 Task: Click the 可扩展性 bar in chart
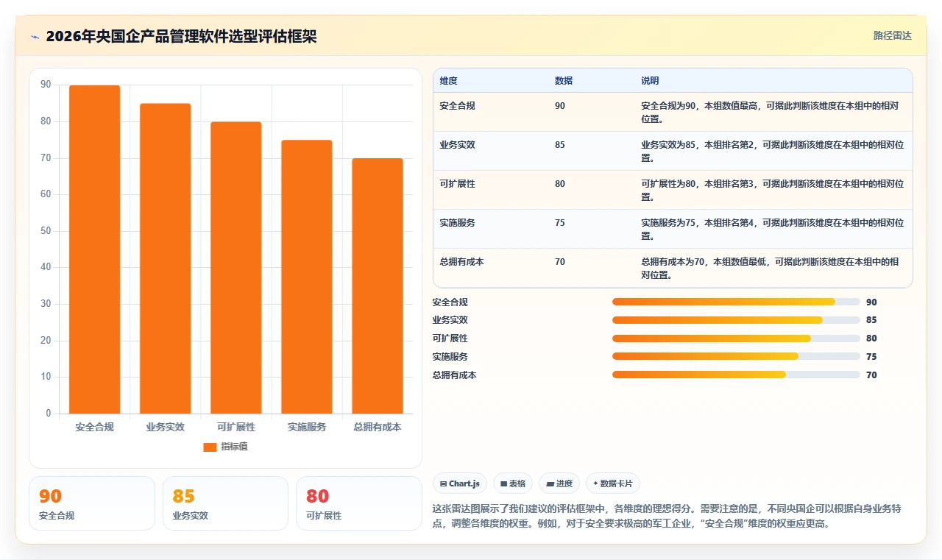tap(236, 268)
